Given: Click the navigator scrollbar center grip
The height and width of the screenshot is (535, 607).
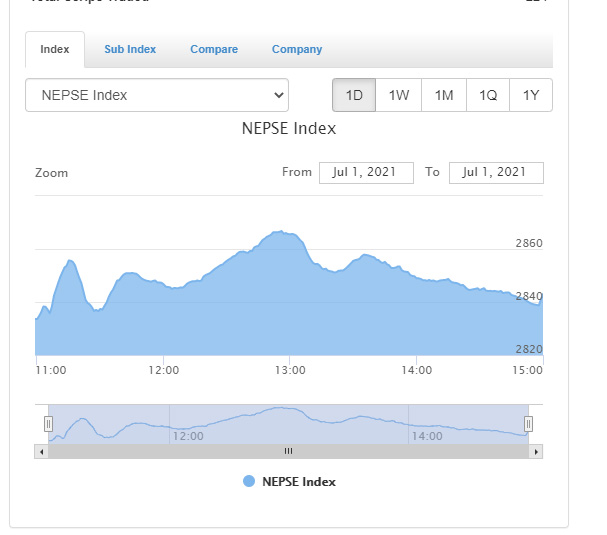Looking at the screenshot, I should [x=289, y=452].
